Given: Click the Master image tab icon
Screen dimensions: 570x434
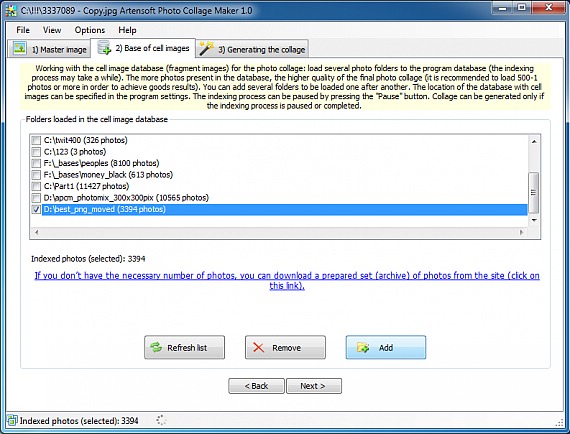Looking at the screenshot, I should (x=20, y=48).
